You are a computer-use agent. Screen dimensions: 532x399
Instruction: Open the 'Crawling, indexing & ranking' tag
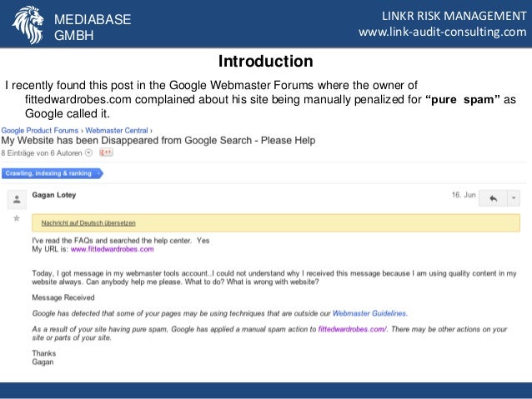53,173
